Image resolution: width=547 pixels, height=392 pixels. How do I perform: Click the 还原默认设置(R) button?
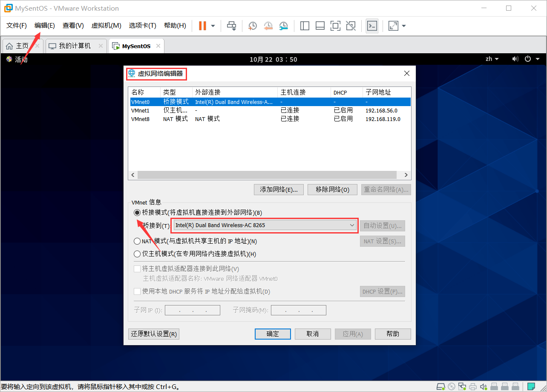(x=154, y=334)
